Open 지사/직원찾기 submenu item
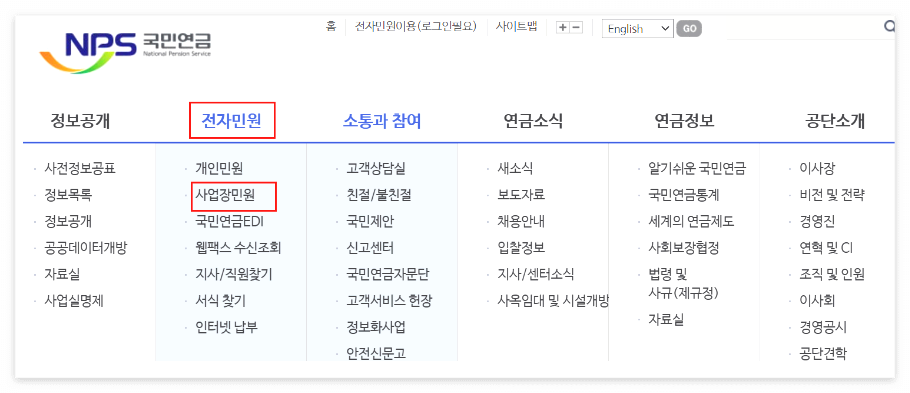910x393 pixels. [x=233, y=275]
